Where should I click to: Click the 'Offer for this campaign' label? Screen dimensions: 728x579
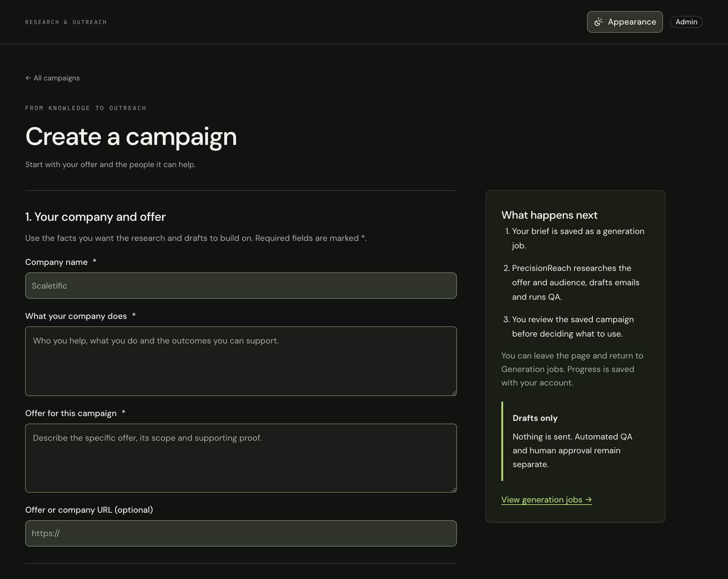(x=71, y=413)
